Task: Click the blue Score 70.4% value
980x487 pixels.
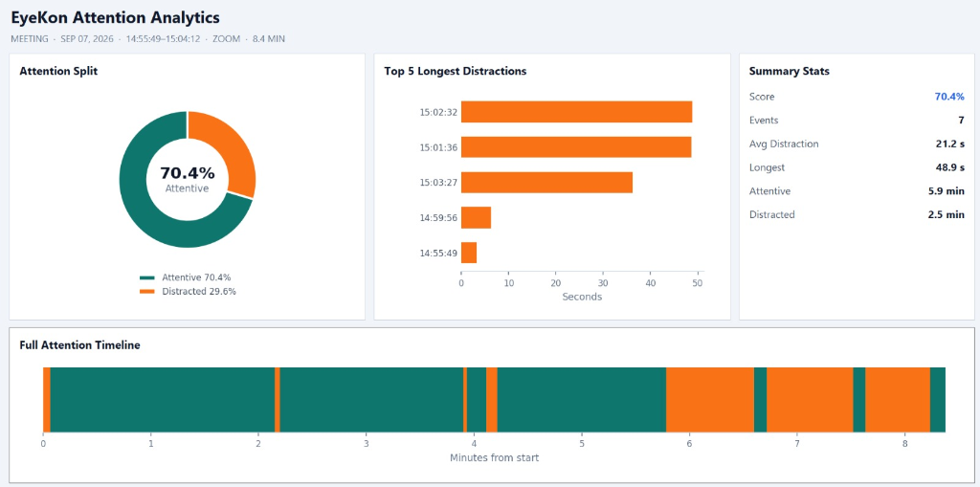Action: [x=949, y=97]
